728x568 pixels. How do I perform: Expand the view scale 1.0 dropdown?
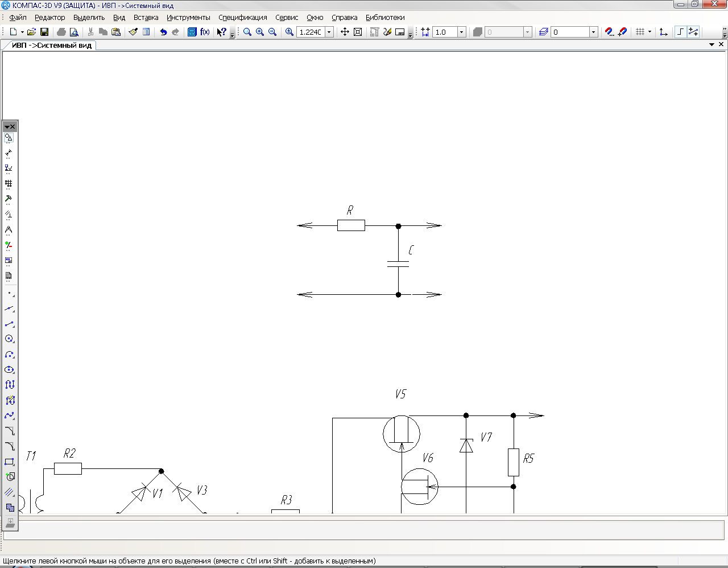pos(461,32)
